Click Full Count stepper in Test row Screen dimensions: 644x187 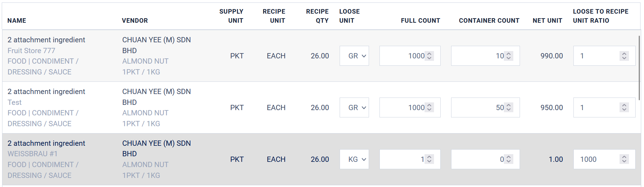(429, 108)
